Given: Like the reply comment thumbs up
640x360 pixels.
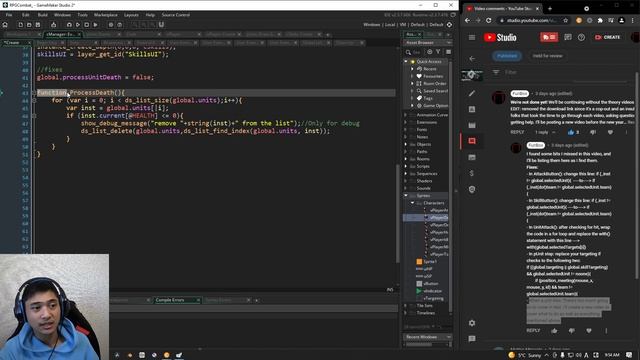Looking at the screenshot, I should point(554,331).
